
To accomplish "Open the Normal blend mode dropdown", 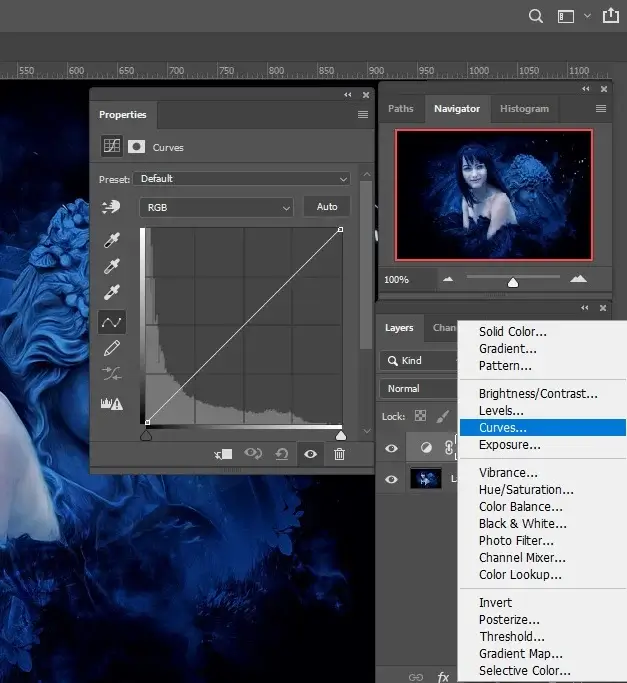I will 418,389.
